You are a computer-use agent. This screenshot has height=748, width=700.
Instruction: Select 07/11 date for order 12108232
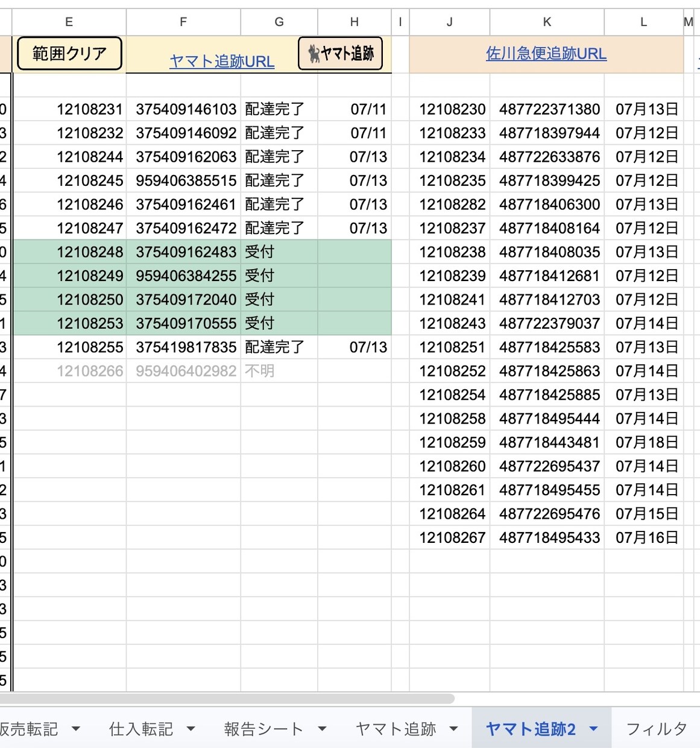pyautogui.click(x=355, y=133)
